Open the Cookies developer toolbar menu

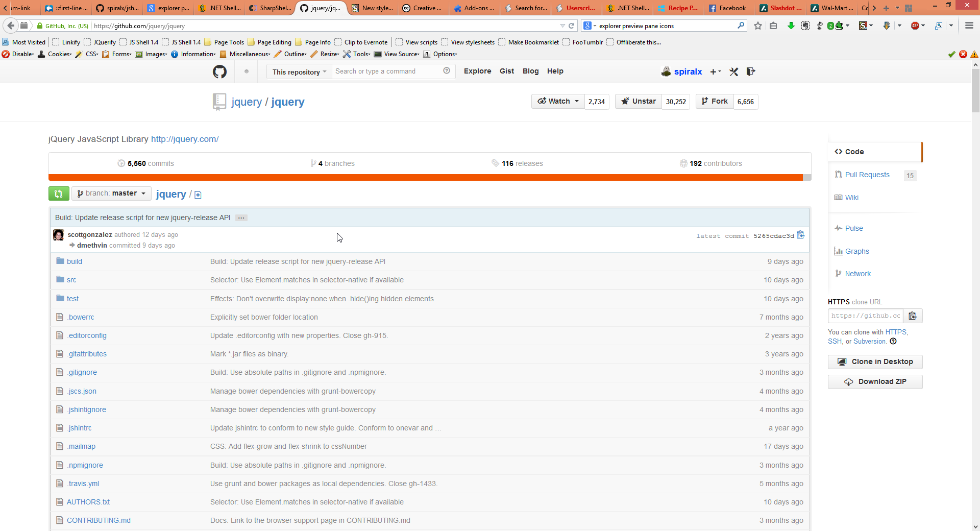click(55, 54)
